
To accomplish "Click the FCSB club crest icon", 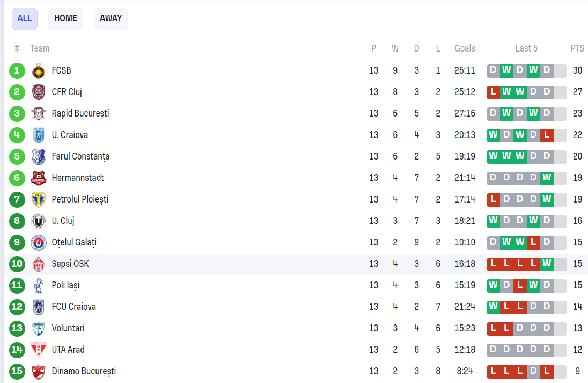I will click(x=38, y=70).
